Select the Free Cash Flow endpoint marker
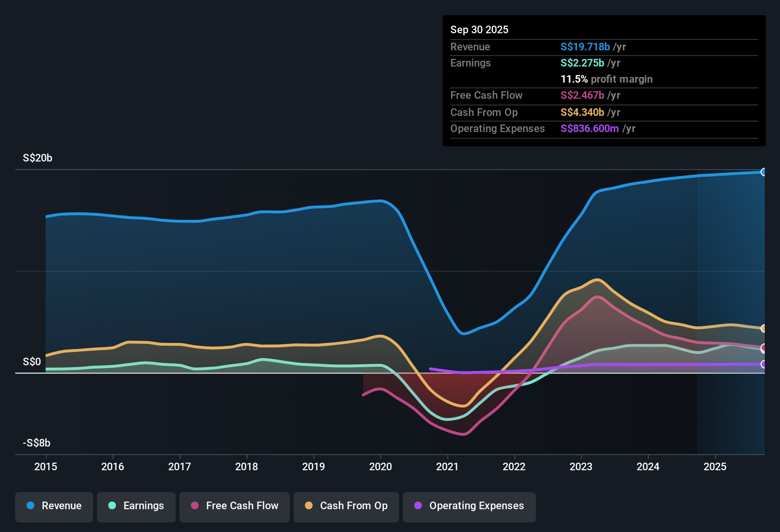This screenshot has width=780, height=532. pyautogui.click(x=763, y=348)
